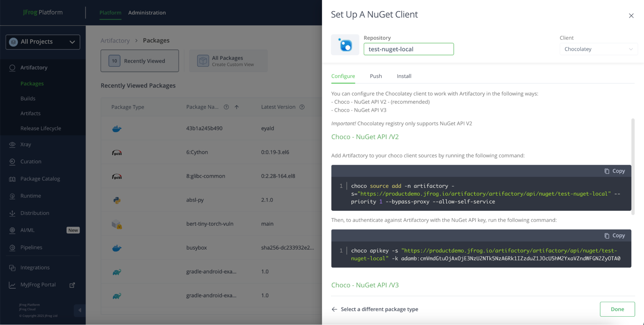Open the Latest Version help tooltip

pyautogui.click(x=302, y=107)
